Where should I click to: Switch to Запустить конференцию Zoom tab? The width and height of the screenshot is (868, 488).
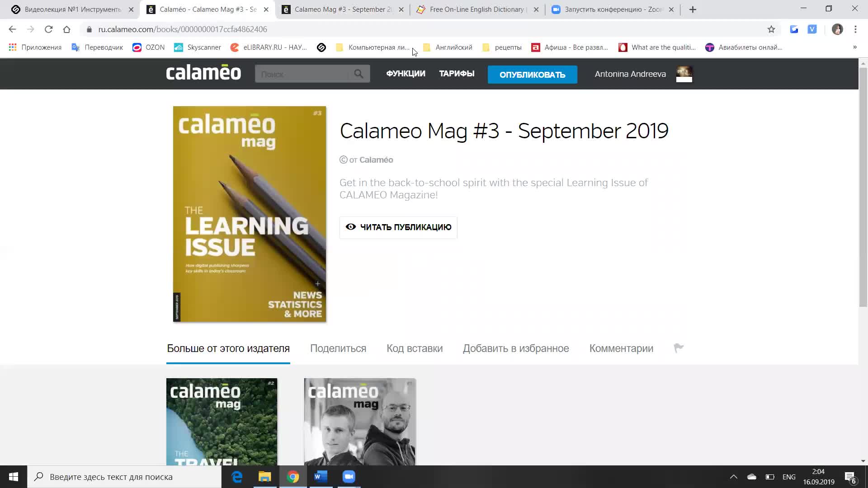click(613, 9)
